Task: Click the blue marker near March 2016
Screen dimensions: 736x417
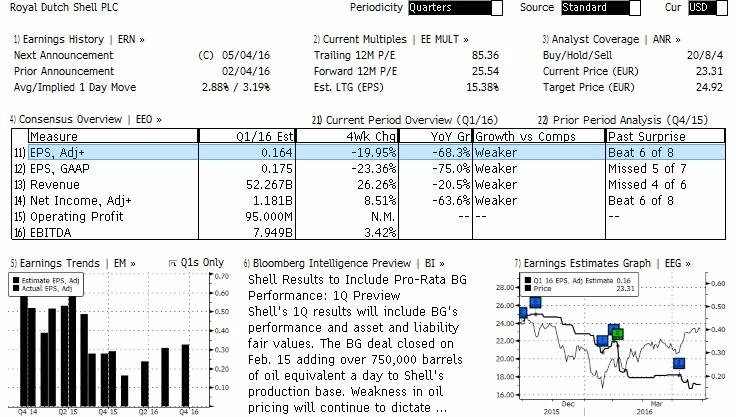Action: [x=679, y=363]
